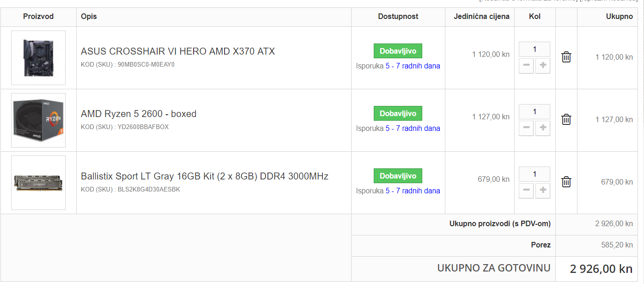The width and height of the screenshot is (644, 284).
Task: Remove AMD Ryzen 5 2600 with trash icon
Action: pos(566,120)
